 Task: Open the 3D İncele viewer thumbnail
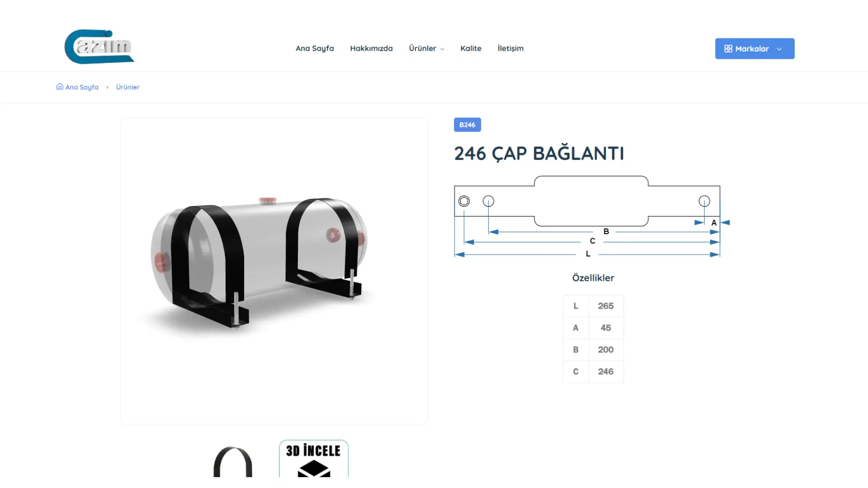[x=314, y=459]
